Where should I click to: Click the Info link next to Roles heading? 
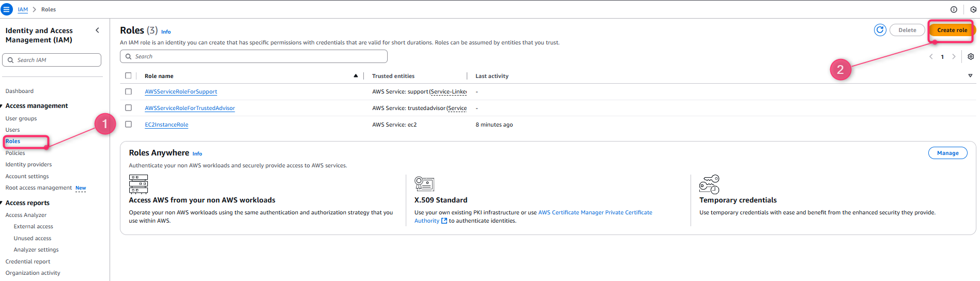(166, 32)
